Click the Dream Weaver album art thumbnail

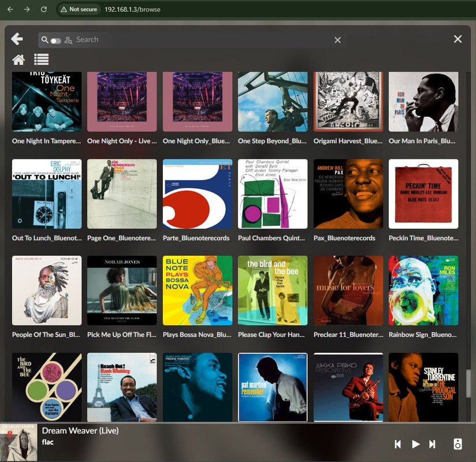pyautogui.click(x=18, y=442)
